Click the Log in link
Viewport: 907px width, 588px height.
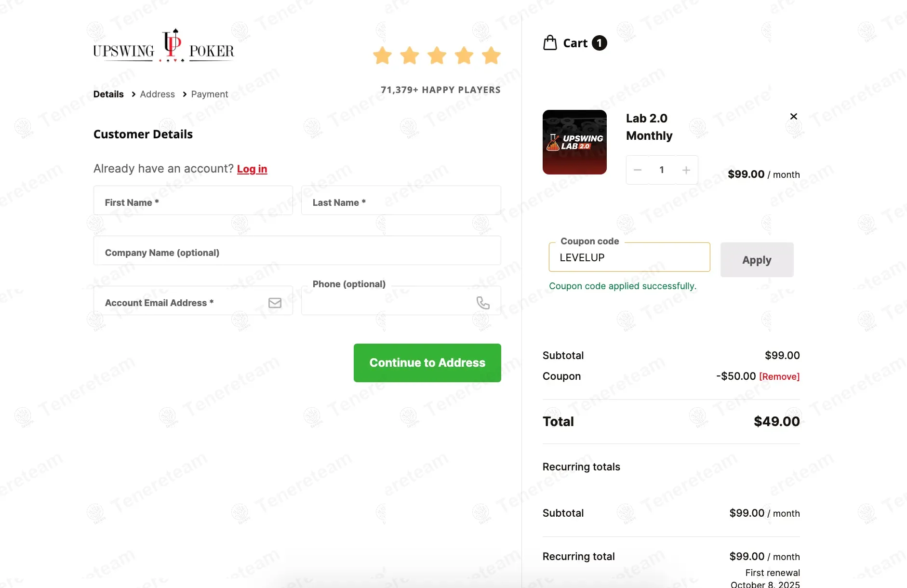click(x=252, y=169)
